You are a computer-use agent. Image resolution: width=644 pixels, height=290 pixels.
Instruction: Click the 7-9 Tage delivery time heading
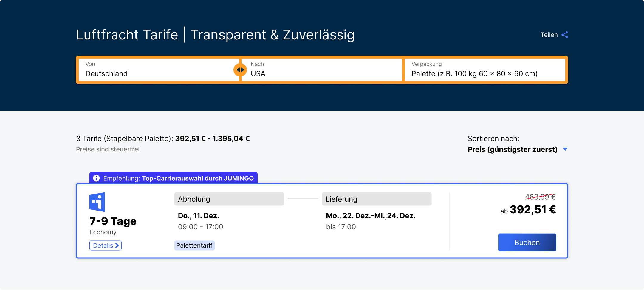pos(113,221)
